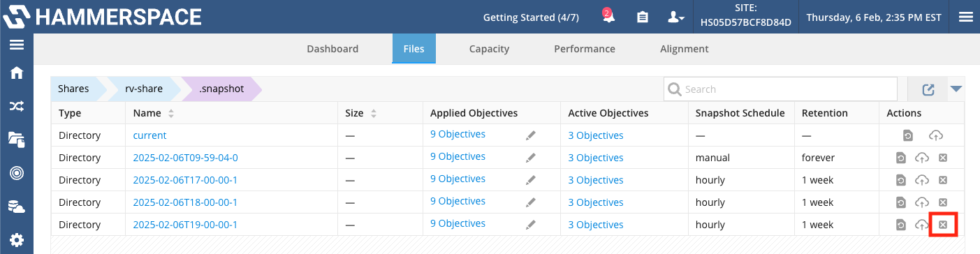Restore icon for 18-00-00-1 snapshot
Image resolution: width=980 pixels, height=254 pixels.
pyautogui.click(x=901, y=202)
